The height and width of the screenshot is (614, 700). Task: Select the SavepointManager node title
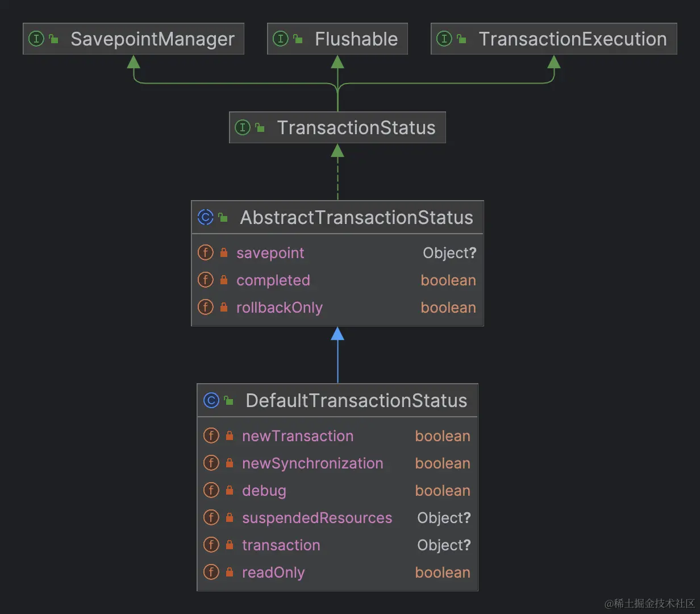click(152, 39)
